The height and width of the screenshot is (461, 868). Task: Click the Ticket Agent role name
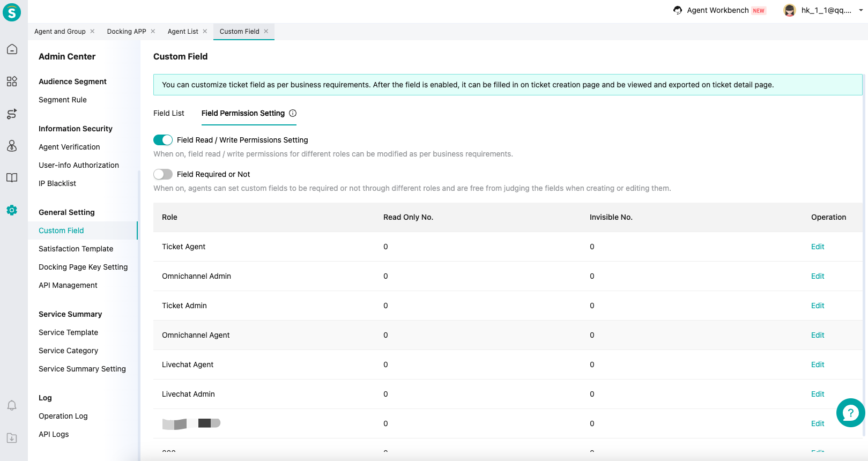[184, 247]
